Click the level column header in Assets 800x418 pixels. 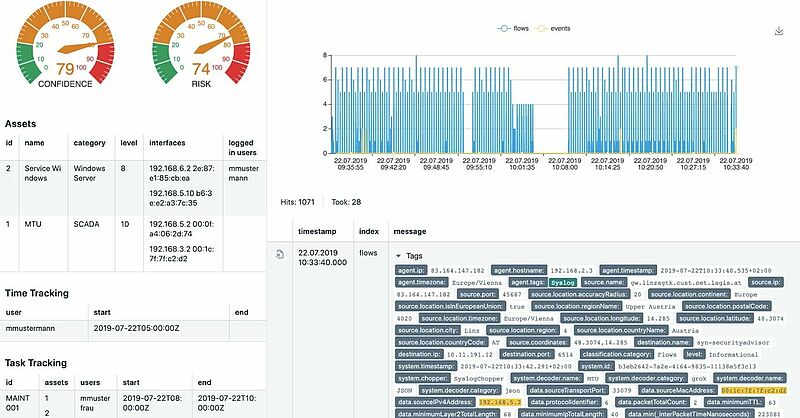tap(129, 143)
